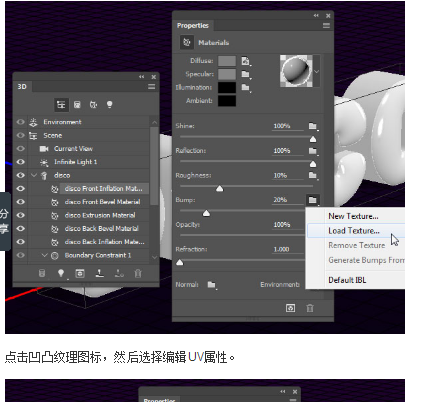Click the trash icon in 3D panel footer
This screenshot has height=402, width=436.
pos(138,274)
